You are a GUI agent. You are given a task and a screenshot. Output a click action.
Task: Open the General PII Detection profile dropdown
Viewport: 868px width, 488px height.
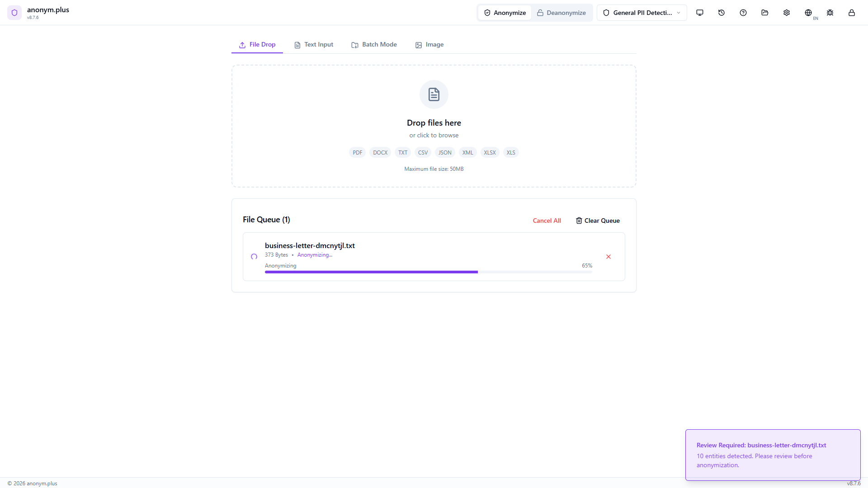(x=641, y=12)
